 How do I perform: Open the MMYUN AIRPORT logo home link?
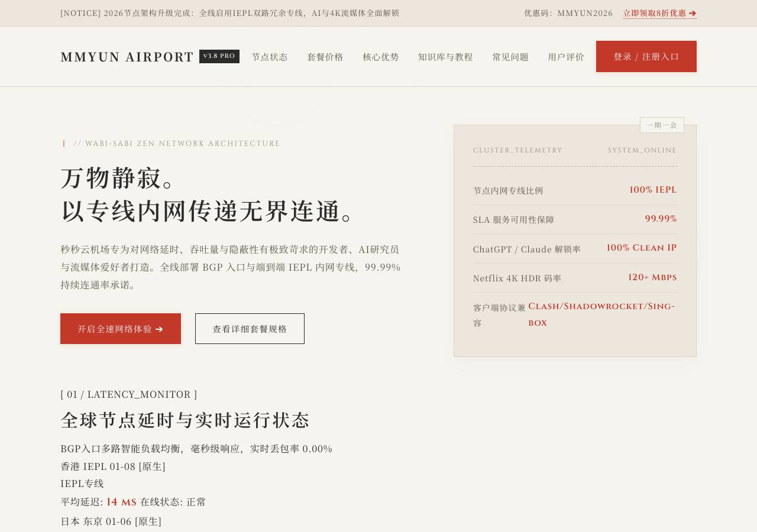127,57
